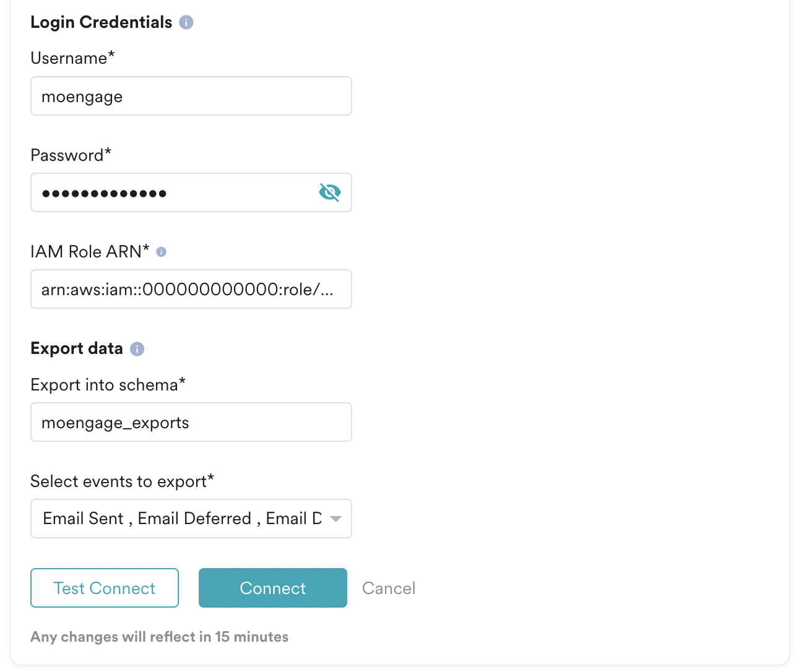Click into the masked Password field

[x=173, y=192]
